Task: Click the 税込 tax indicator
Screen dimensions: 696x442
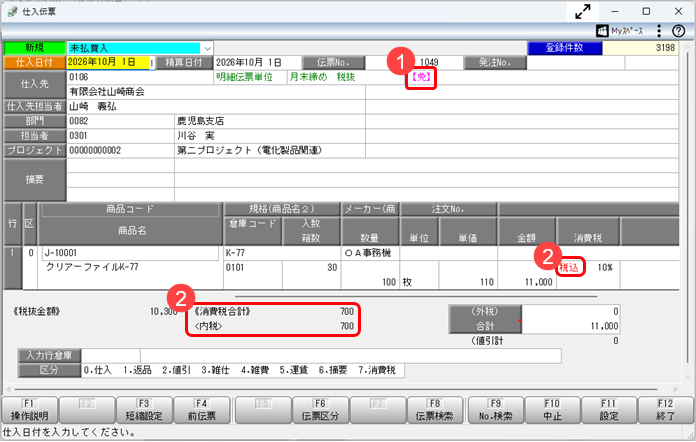Action: click(x=569, y=268)
